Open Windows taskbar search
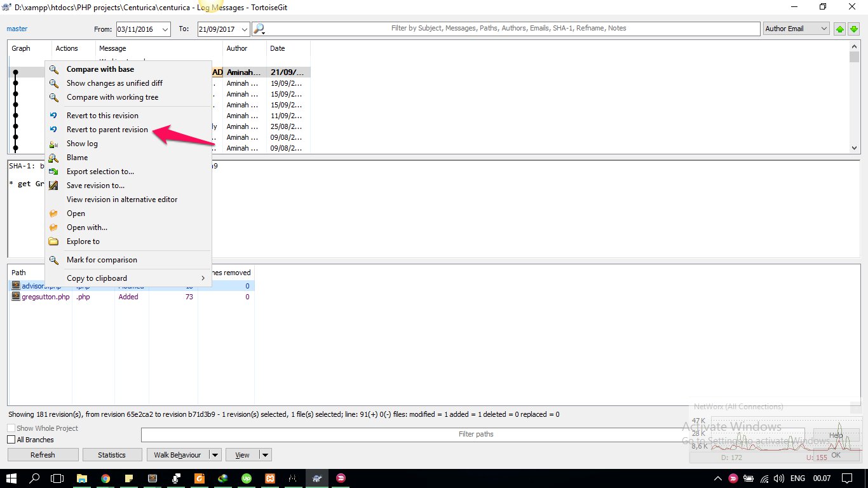868x488 pixels. [35, 478]
